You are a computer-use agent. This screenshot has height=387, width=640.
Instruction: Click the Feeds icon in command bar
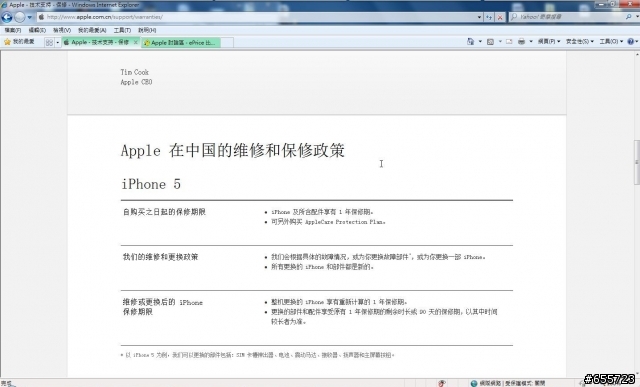click(490, 42)
